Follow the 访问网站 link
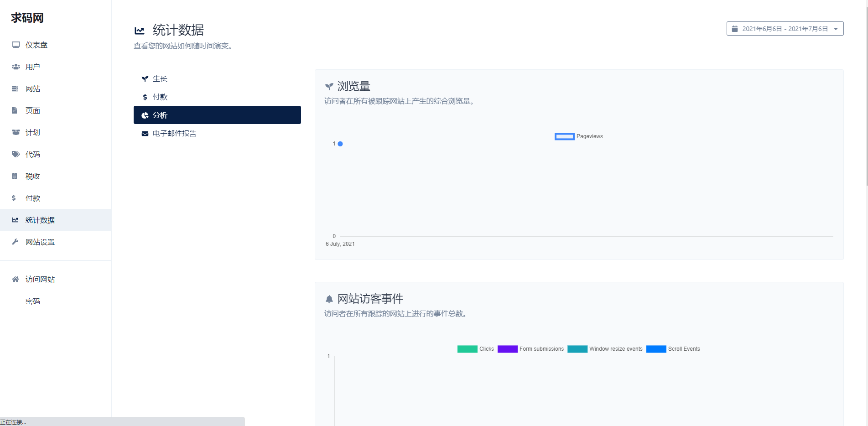Image resolution: width=868 pixels, height=426 pixels. coord(56,279)
